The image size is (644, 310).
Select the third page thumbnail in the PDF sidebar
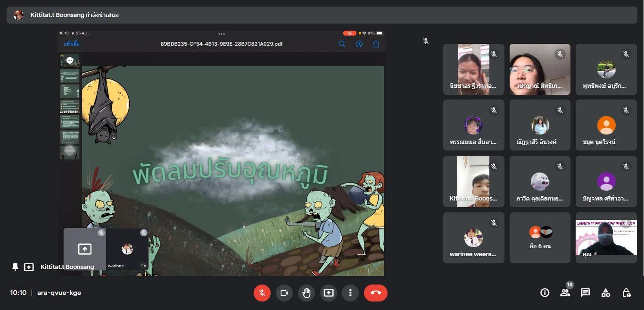tap(70, 91)
